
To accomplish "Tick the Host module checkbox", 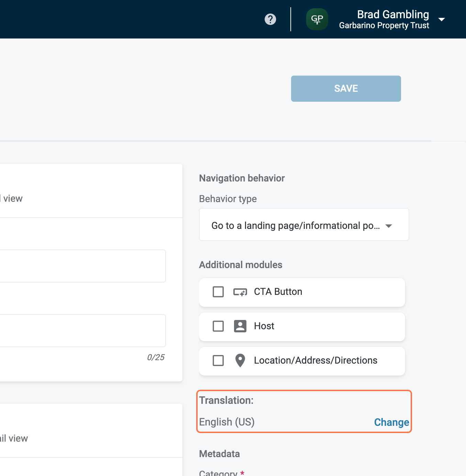I will [x=218, y=326].
